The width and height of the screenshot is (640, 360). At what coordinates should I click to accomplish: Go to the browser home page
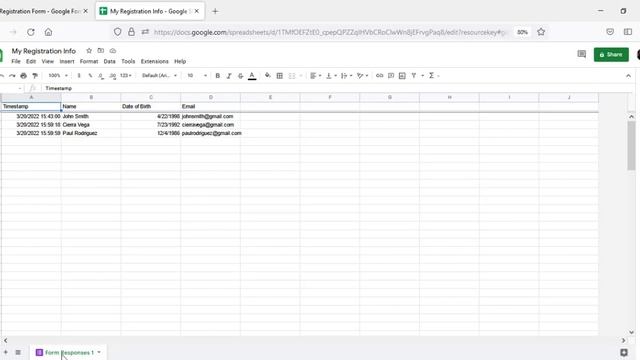point(48,32)
